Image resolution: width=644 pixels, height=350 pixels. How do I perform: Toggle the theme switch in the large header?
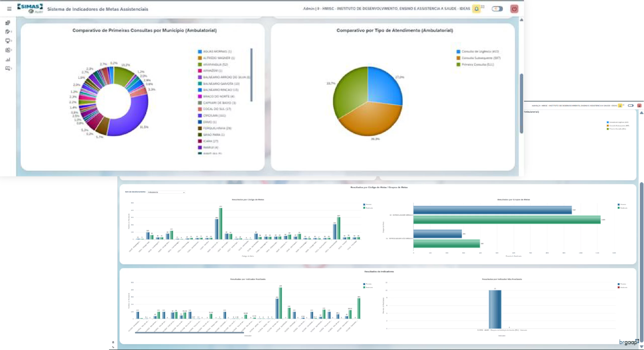pos(497,9)
